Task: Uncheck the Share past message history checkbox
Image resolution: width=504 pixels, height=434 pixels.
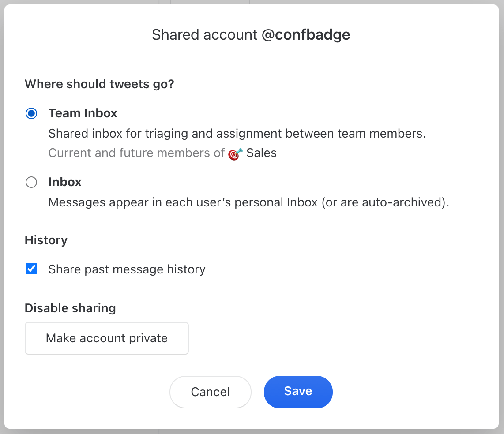Action: [31, 269]
